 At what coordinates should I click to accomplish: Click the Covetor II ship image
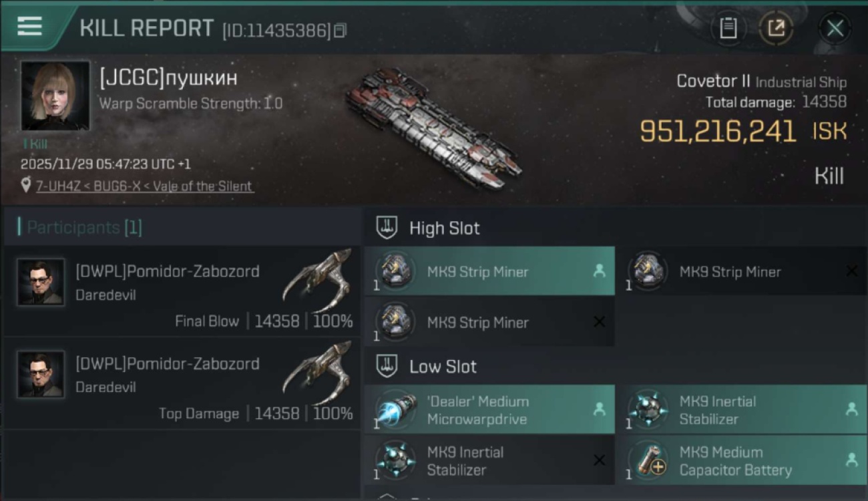[433, 126]
